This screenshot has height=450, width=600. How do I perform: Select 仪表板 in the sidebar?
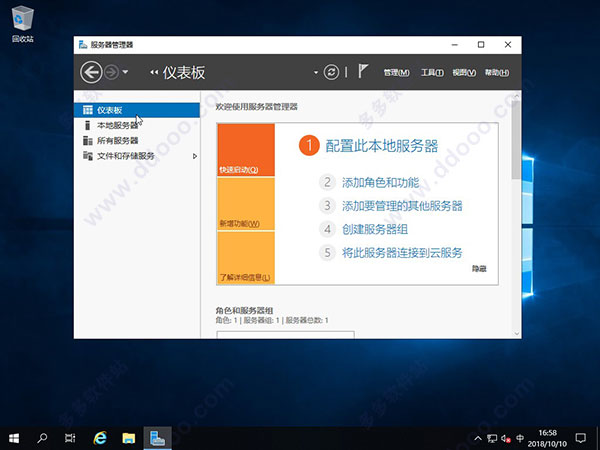[x=137, y=110]
